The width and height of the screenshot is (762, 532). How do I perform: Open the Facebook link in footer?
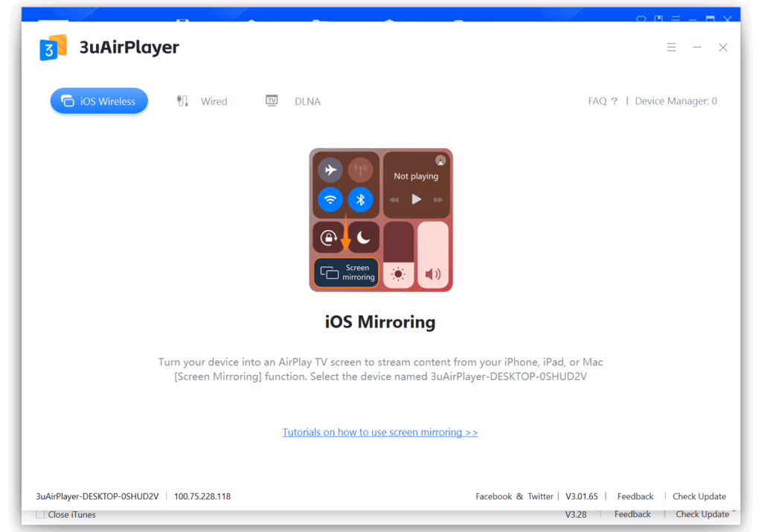pyautogui.click(x=493, y=496)
